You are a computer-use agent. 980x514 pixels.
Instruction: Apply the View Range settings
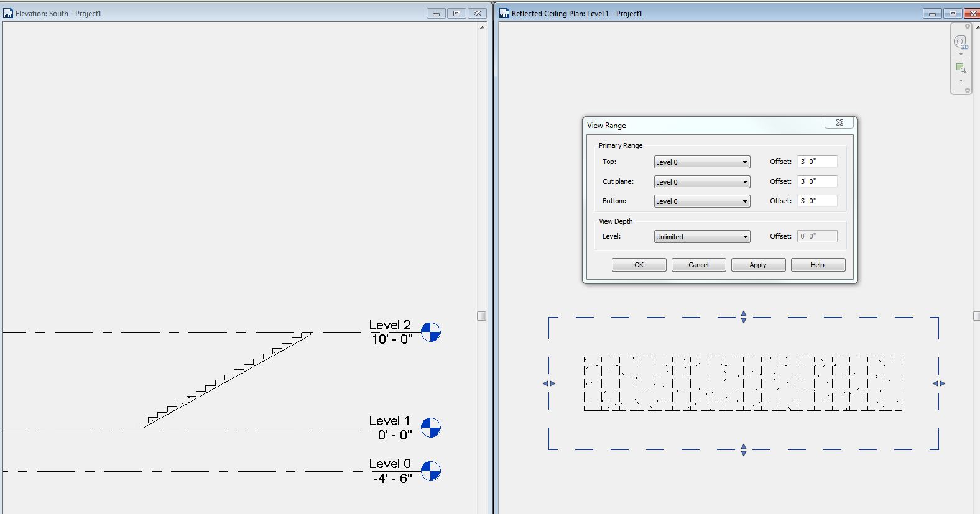pos(758,265)
